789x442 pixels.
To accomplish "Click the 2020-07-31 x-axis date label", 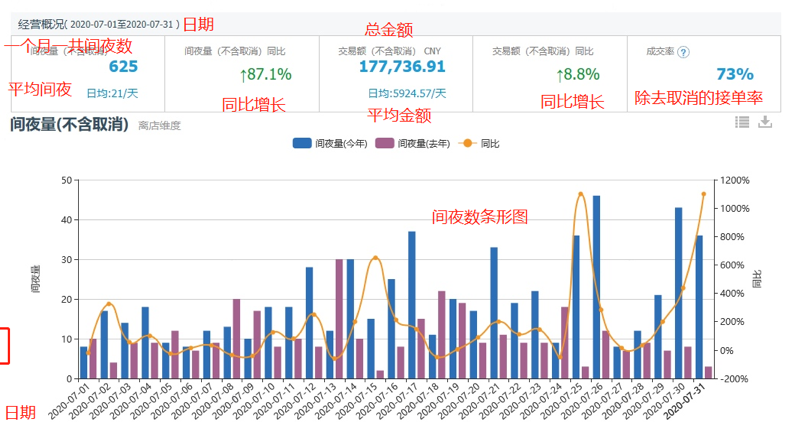I will pyautogui.click(x=685, y=401).
